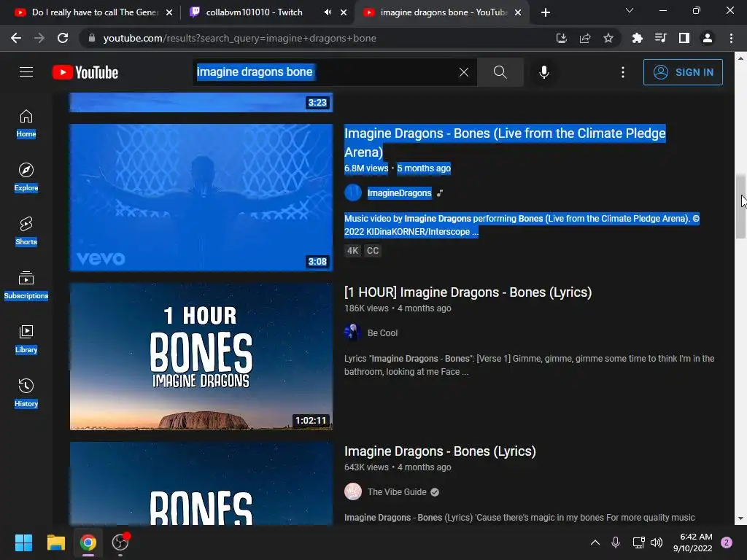This screenshot has height=560, width=747.
Task: Toggle Chrome side panel
Action: point(684,38)
